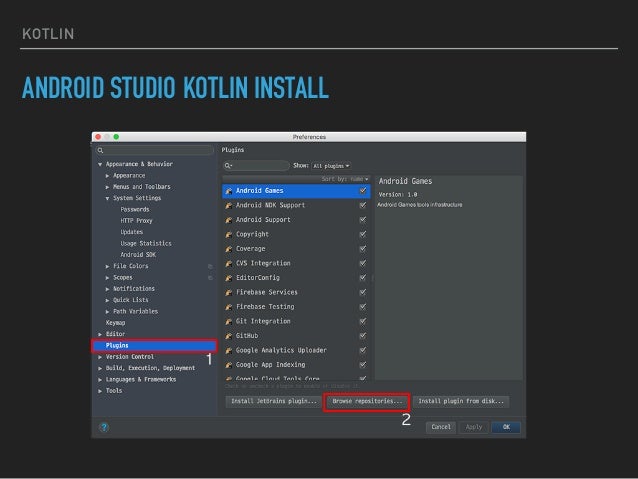Image resolution: width=638 pixels, height=479 pixels.
Task: Click the GitHub plugin icon
Action: click(229, 336)
